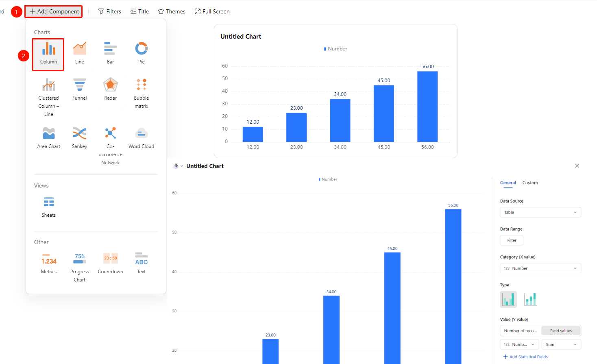Choose Co-occurrence Network chart

pos(111,146)
